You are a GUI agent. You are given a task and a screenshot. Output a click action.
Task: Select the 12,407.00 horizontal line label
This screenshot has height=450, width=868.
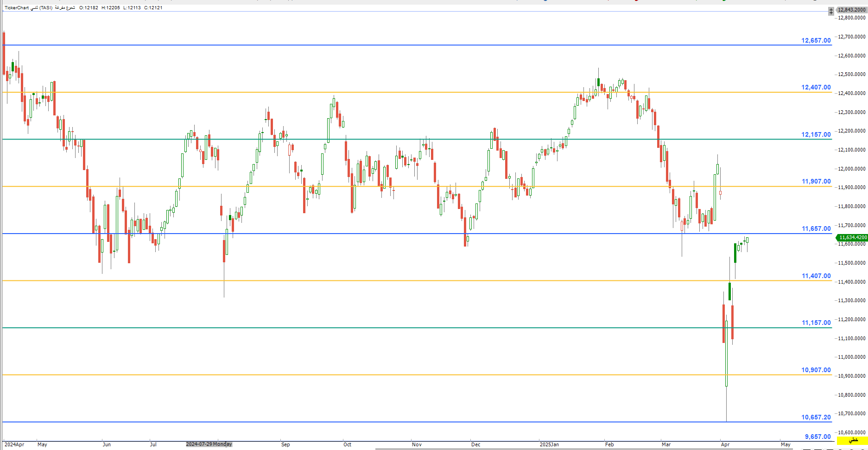click(x=816, y=87)
